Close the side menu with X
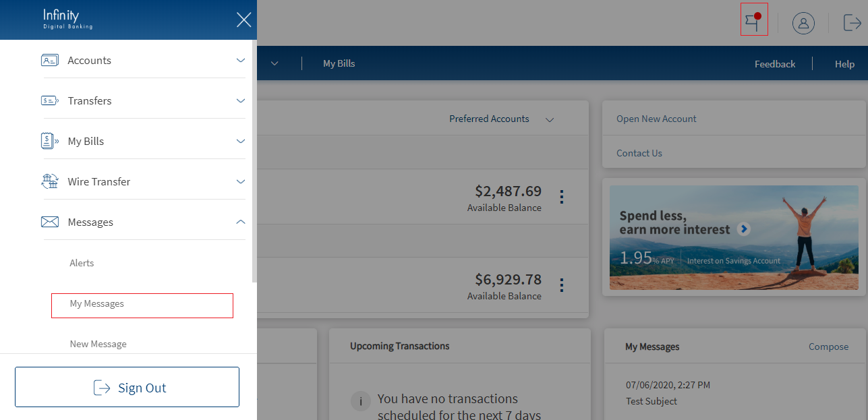The image size is (868, 420). click(243, 20)
